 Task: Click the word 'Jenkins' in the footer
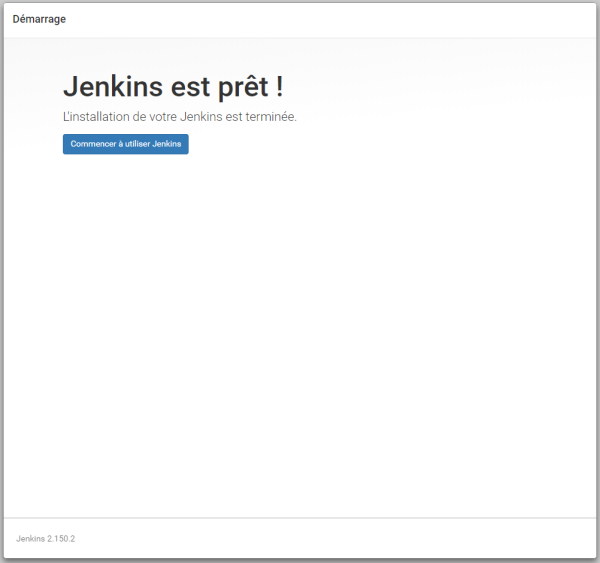[30, 539]
